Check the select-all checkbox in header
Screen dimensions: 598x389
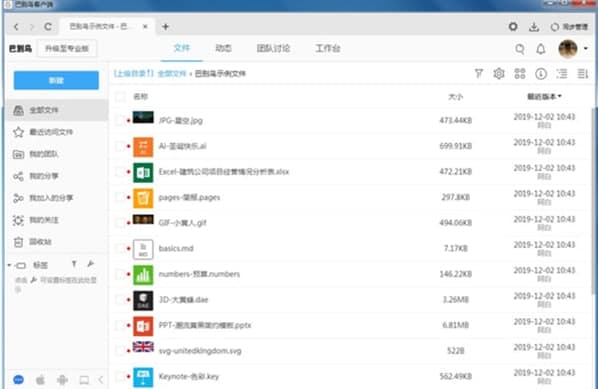(x=120, y=96)
